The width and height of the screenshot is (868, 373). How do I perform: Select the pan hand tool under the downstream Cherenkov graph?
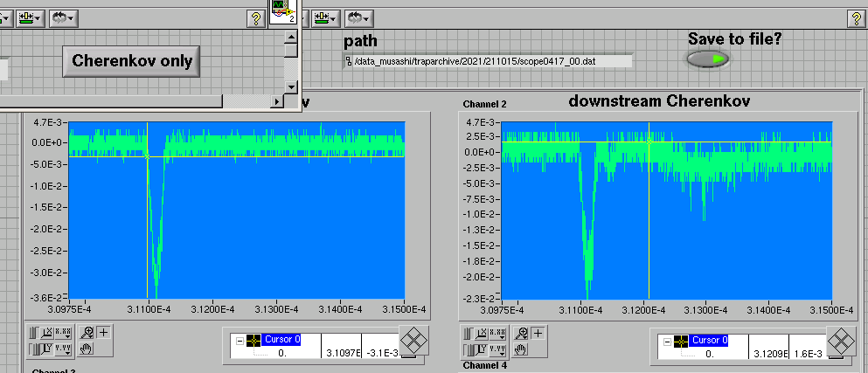coord(522,349)
